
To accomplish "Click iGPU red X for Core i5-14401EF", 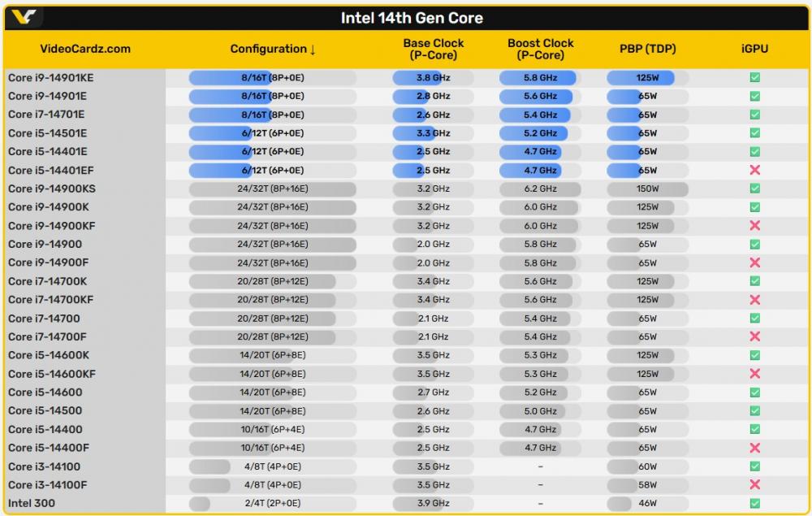I will [755, 170].
